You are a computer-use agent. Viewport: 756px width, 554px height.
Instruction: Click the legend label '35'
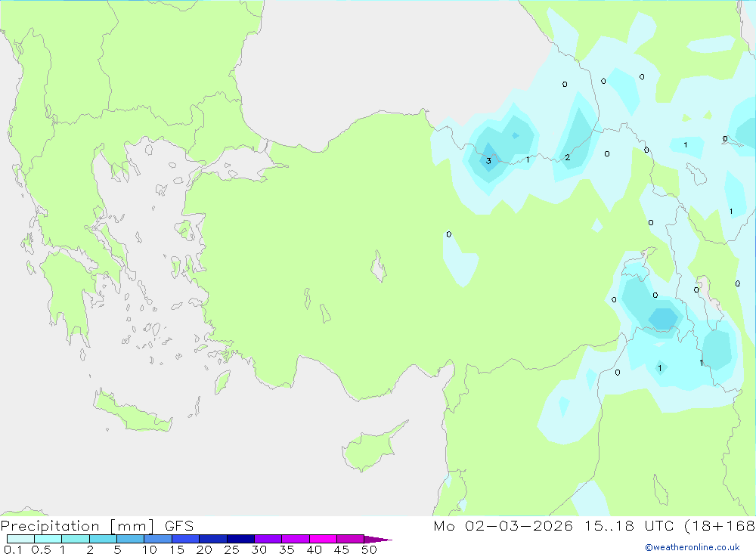[x=287, y=549]
